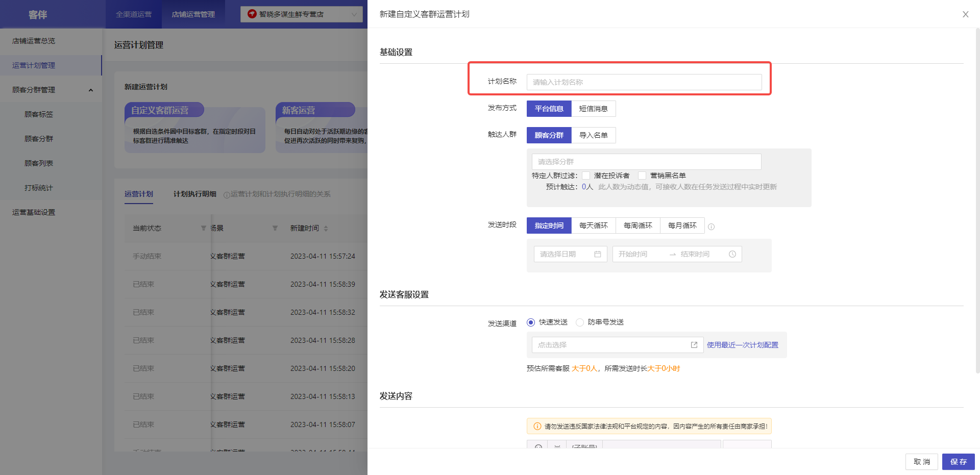Click the 客伴 logo

tap(38, 15)
